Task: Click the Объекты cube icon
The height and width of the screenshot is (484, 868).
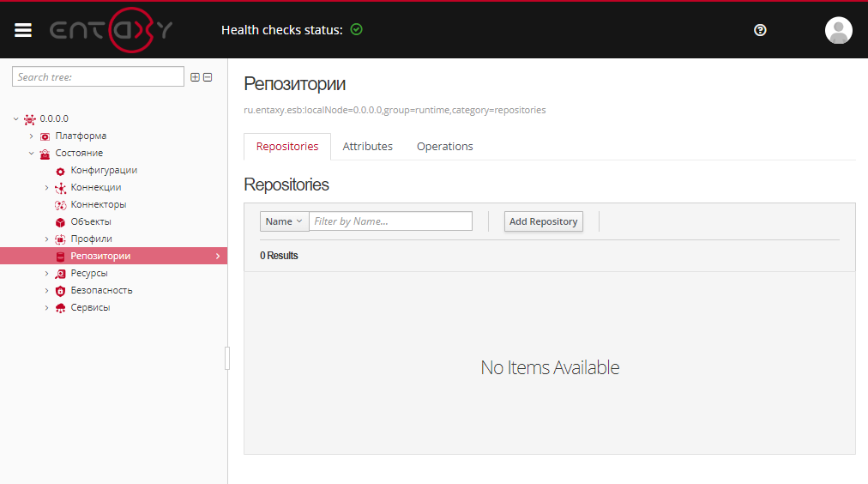Action: coord(60,222)
